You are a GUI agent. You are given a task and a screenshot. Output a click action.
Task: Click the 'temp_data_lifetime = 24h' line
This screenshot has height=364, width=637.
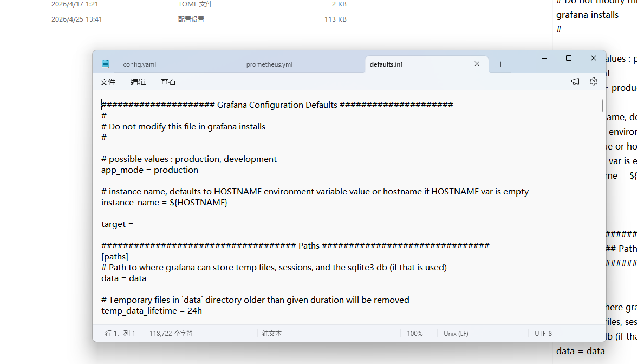click(x=152, y=311)
